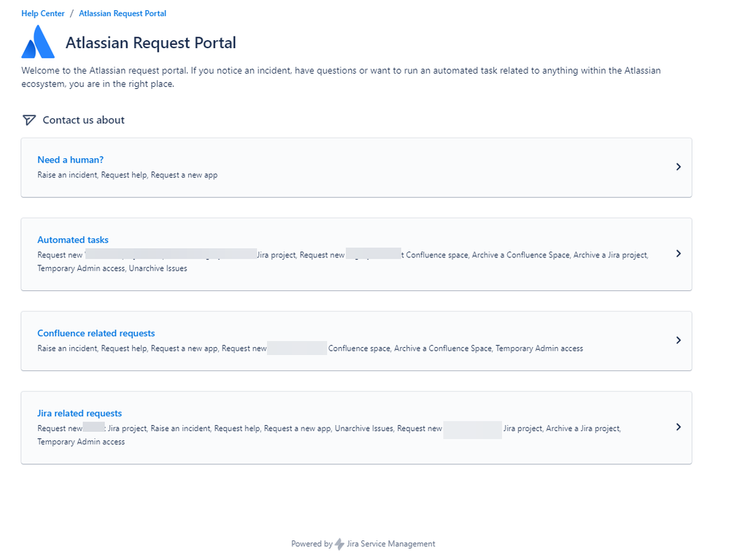Expand Confluence related requests chevron
729x560 pixels.
(679, 341)
